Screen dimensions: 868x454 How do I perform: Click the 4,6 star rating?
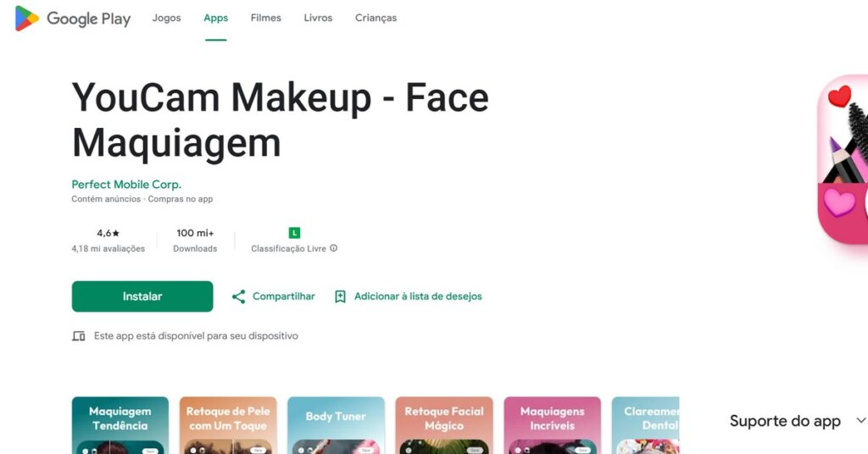click(x=108, y=234)
